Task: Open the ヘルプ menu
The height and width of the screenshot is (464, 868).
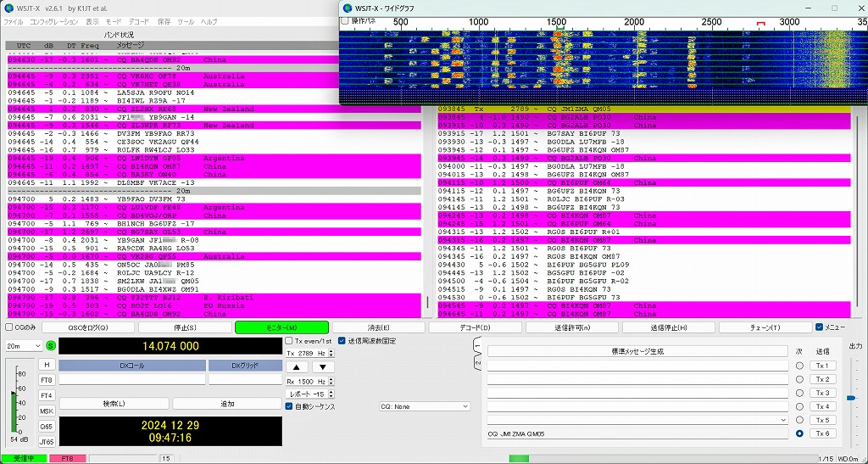Action: point(209,22)
